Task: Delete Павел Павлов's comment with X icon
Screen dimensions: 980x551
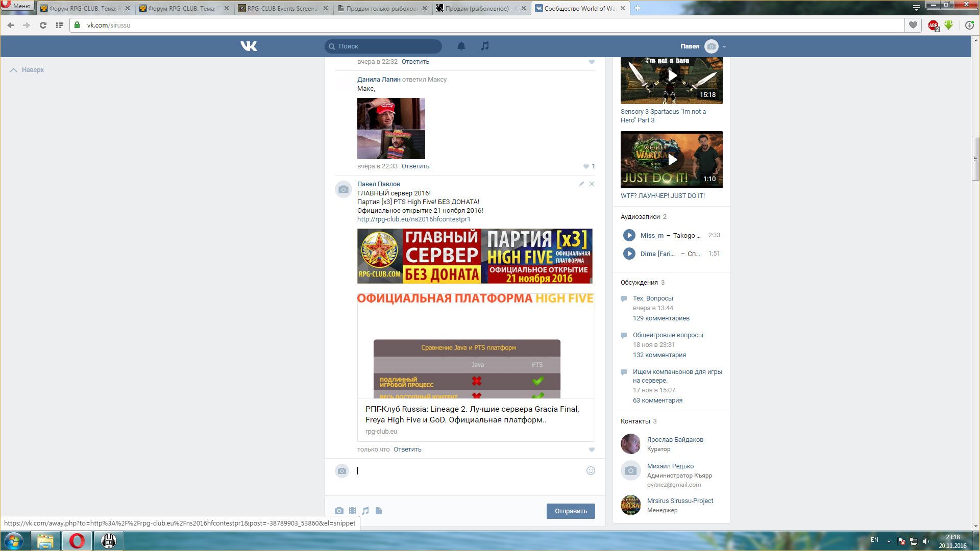Action: coord(592,184)
